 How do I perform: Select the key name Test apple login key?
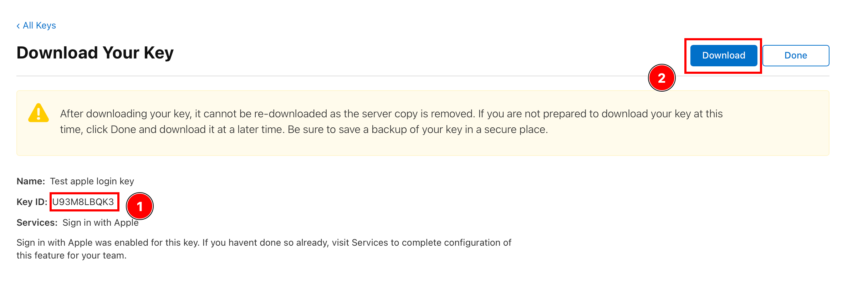[92, 181]
